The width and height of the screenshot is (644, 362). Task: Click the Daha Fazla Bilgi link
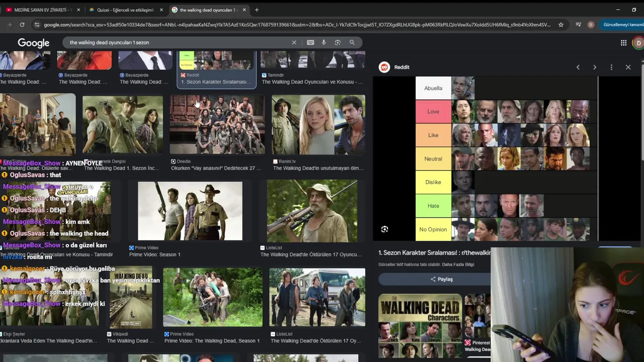tap(457, 264)
